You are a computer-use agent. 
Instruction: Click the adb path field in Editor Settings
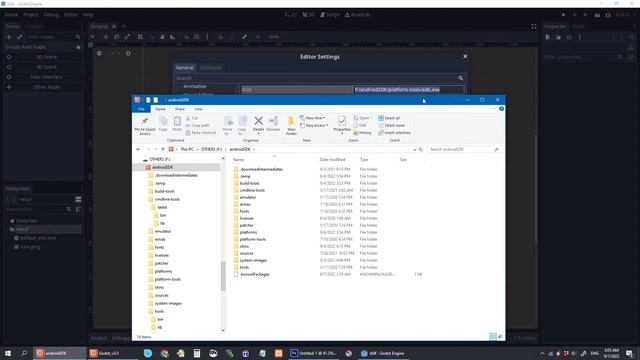(x=408, y=89)
